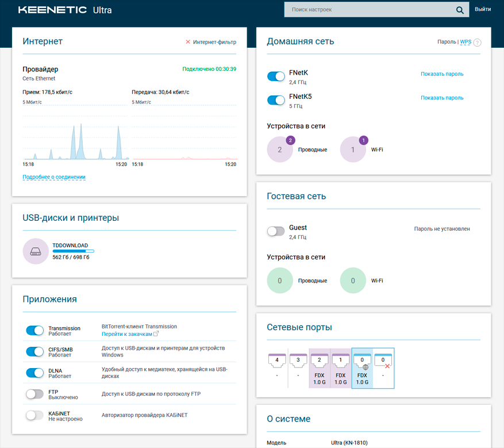
Task: Click the Передача: 30,64 кбит/с value
Action: pos(160,92)
